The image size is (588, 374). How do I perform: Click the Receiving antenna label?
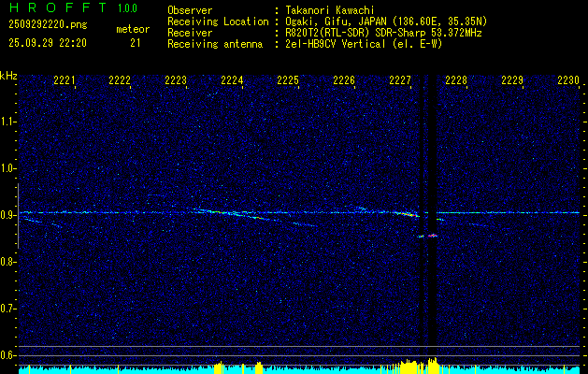215,44
